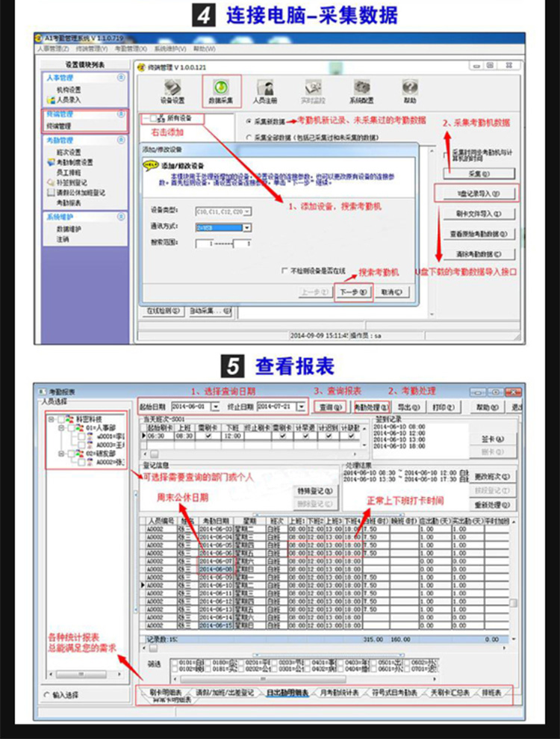
Task: Open the 实时监控 toolbar icon
Action: tap(313, 87)
